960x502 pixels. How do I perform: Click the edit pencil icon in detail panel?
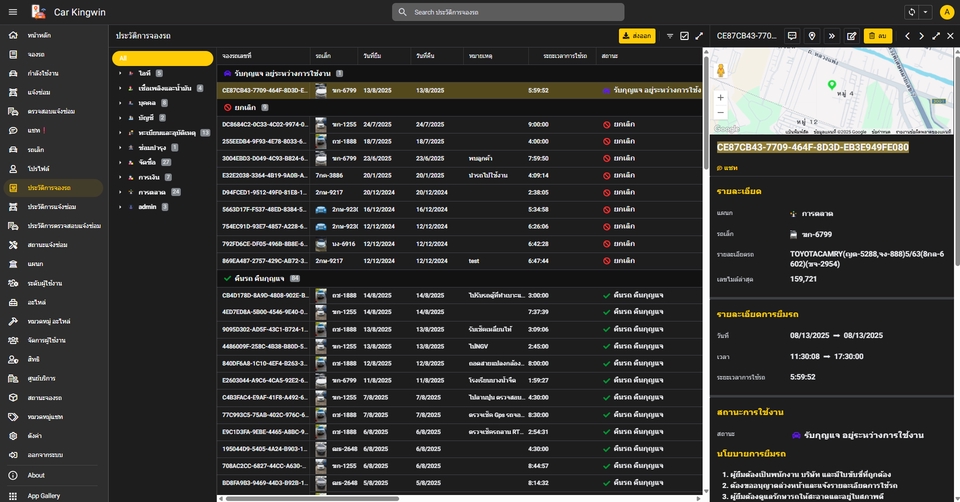pos(852,36)
